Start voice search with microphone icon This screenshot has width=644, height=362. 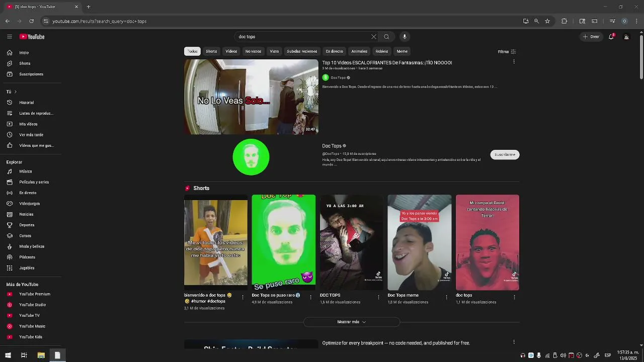pos(405,37)
